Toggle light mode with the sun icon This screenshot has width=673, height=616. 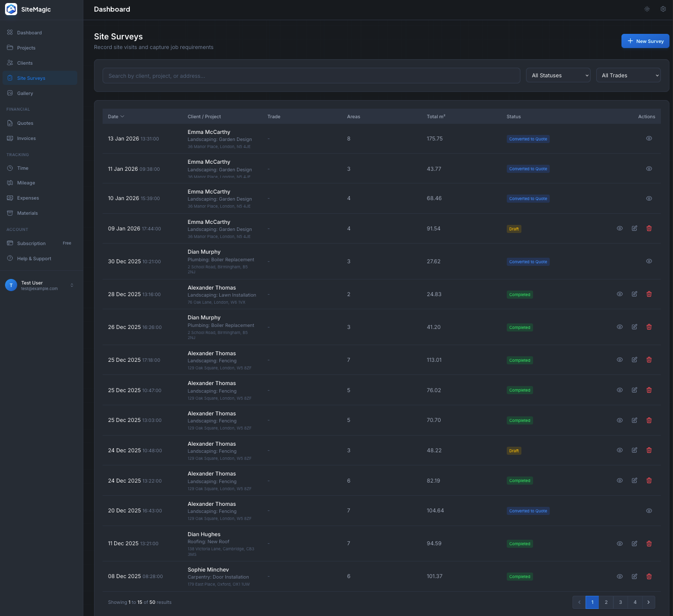(x=647, y=9)
